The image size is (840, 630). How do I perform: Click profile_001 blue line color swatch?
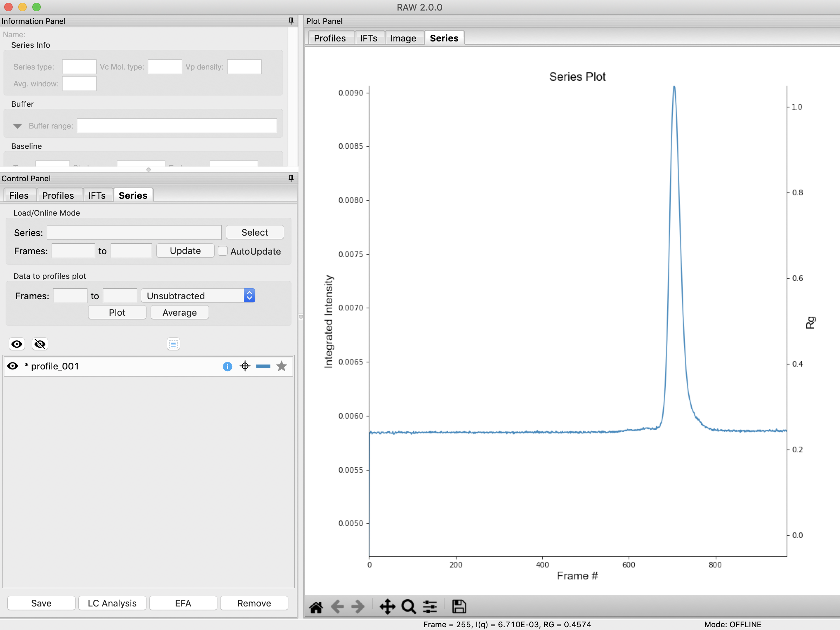coord(263,366)
